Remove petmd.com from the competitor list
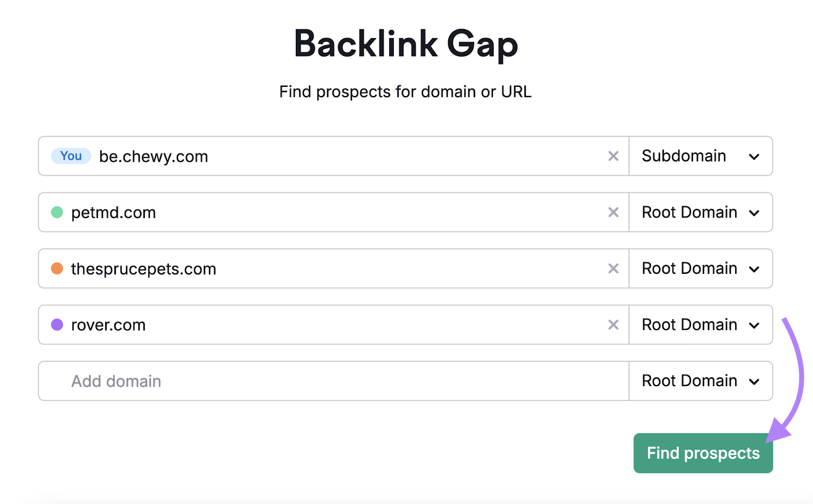The width and height of the screenshot is (813, 504). [x=614, y=212]
